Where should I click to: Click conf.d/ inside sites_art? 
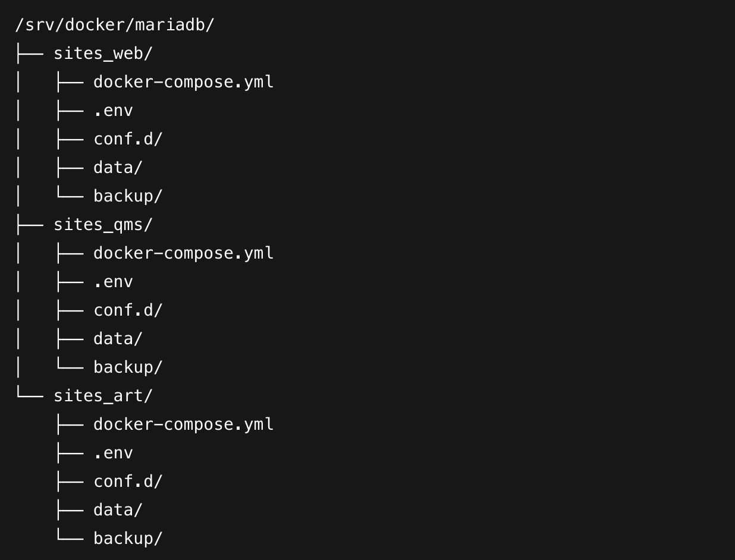(128, 482)
